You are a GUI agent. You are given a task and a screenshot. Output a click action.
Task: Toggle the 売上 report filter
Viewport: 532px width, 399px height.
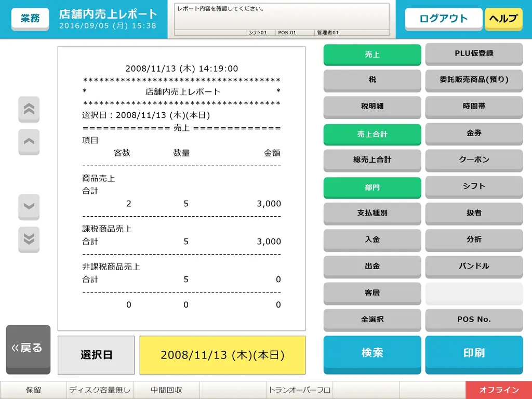point(372,55)
